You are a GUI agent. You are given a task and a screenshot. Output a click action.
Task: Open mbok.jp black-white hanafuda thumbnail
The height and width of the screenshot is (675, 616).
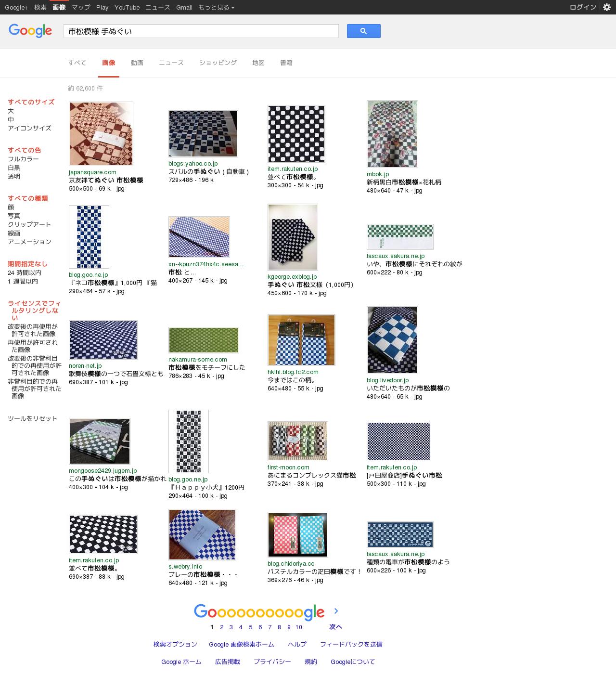[392, 134]
